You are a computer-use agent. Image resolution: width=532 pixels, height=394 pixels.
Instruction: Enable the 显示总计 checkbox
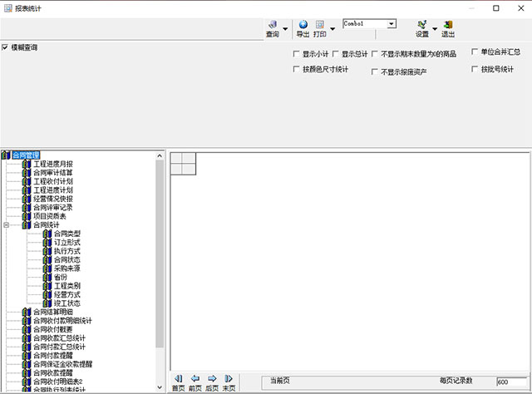click(x=336, y=54)
